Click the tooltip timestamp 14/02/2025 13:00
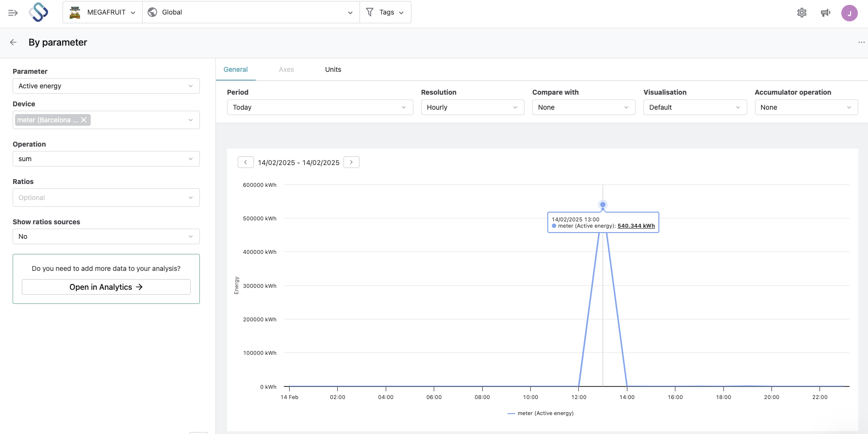This screenshot has width=868, height=434. pyautogui.click(x=575, y=219)
